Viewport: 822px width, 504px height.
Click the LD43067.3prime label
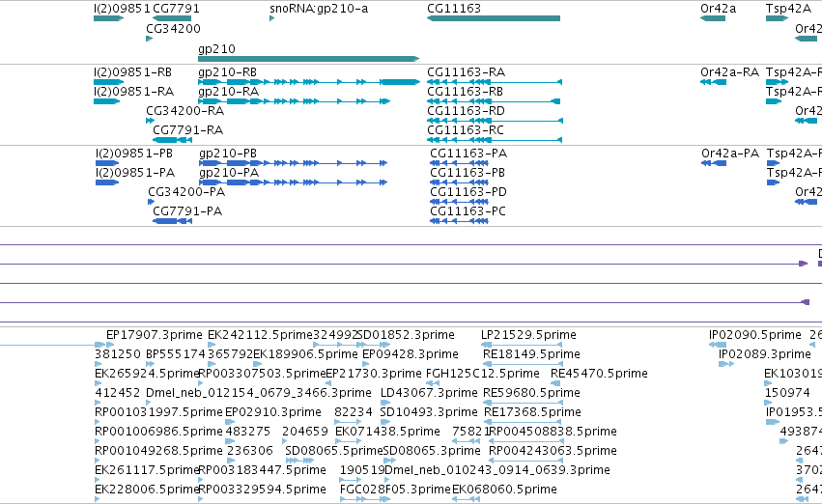[429, 393]
